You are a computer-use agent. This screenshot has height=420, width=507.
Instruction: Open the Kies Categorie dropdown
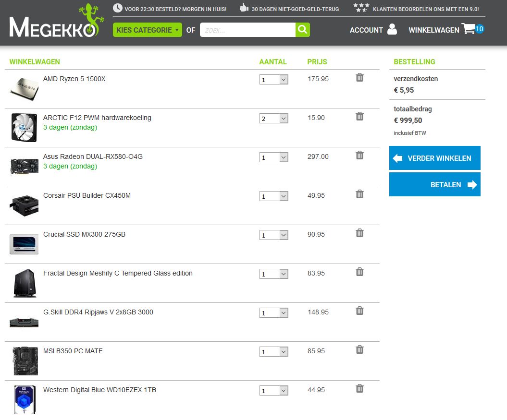pyautogui.click(x=147, y=30)
